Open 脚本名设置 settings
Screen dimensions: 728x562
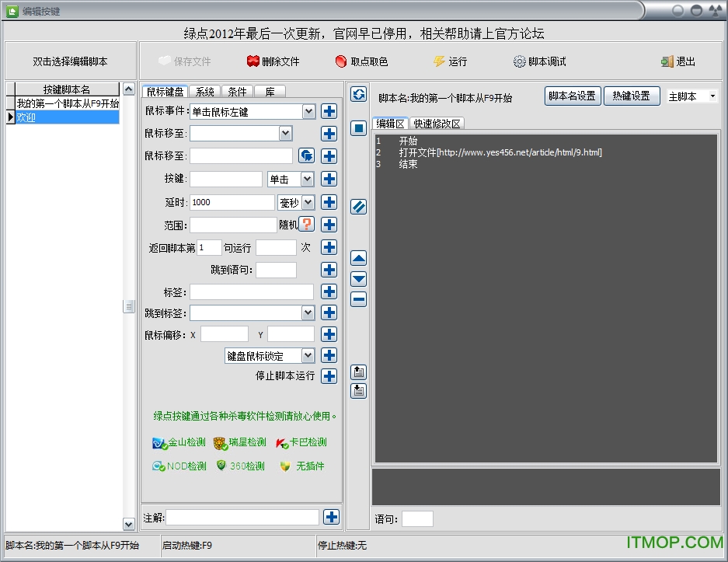point(573,96)
